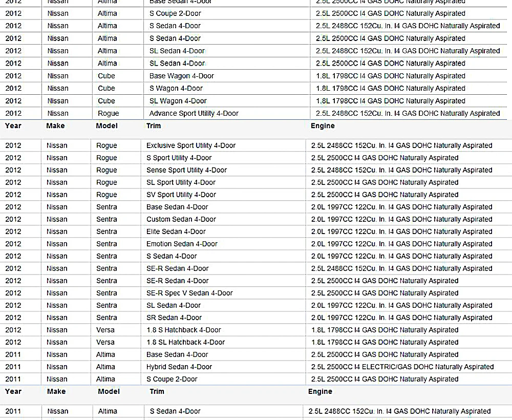Select the Base Wagon 4-Door trim cell
The height and width of the screenshot is (420, 512).
[x=227, y=76]
